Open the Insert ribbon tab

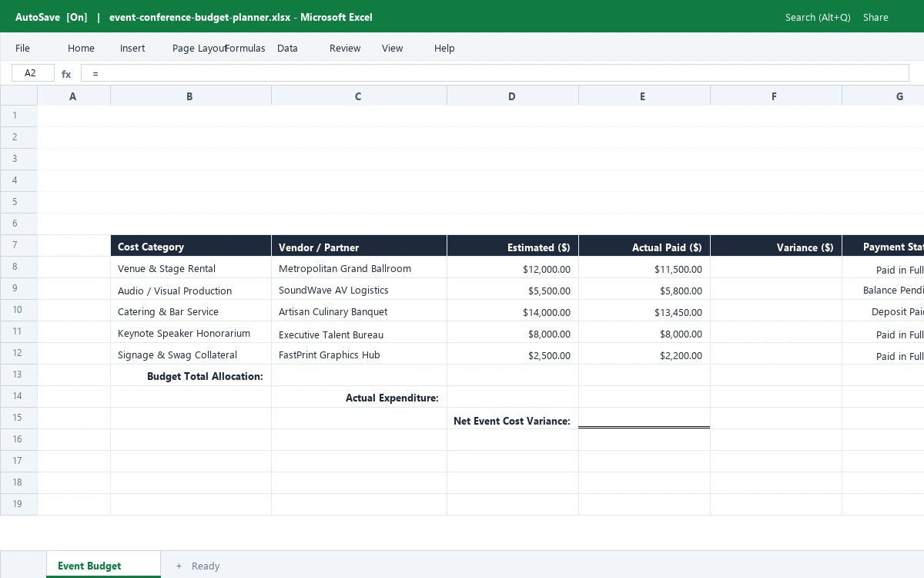132,48
